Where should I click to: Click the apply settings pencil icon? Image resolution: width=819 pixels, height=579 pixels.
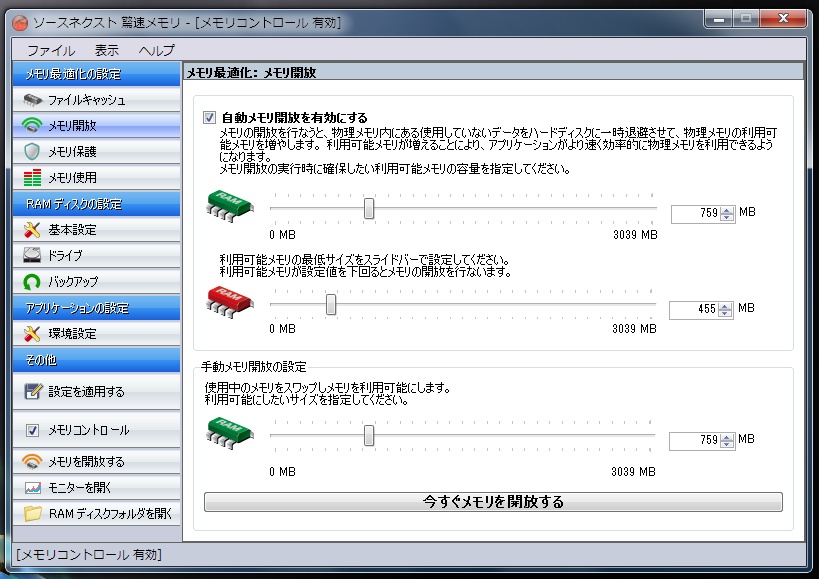[32, 391]
